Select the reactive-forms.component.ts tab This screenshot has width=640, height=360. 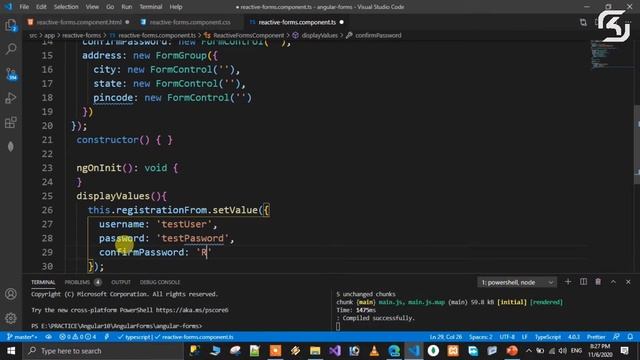(297, 22)
